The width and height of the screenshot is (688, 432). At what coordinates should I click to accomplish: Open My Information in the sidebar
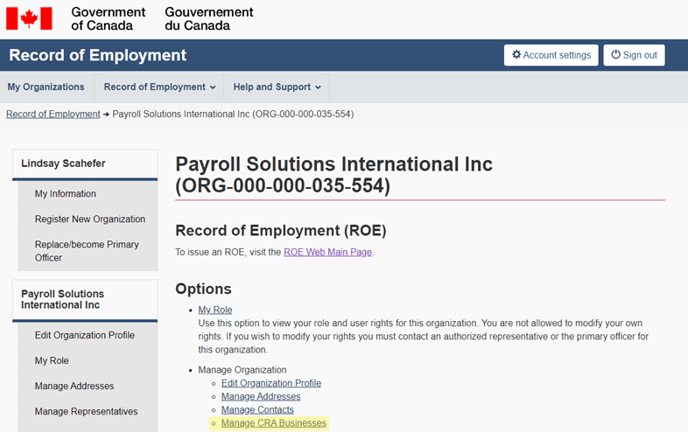65,194
